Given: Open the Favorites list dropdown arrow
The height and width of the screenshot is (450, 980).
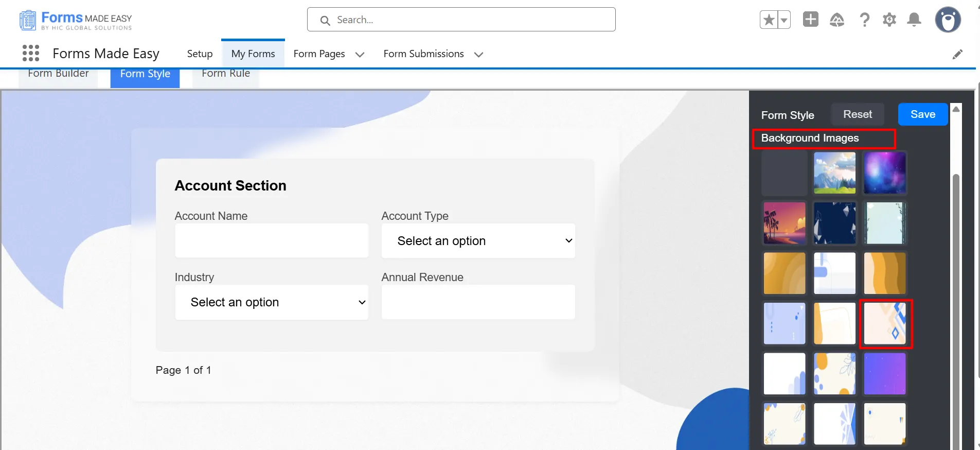Looking at the screenshot, I should pos(784,20).
